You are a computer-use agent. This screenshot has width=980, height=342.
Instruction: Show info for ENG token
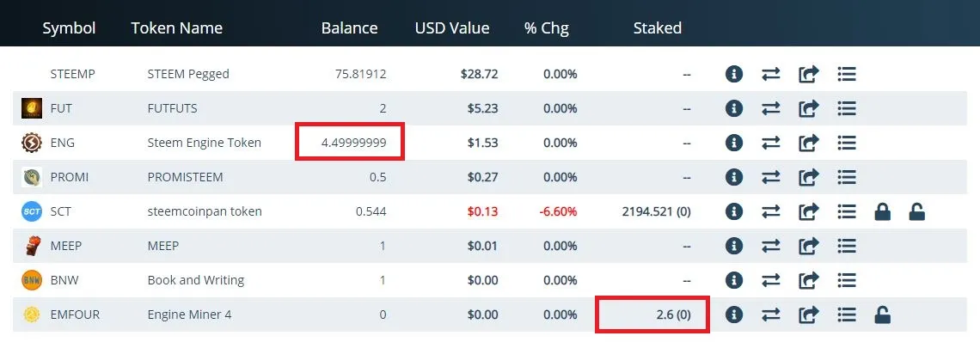pyautogui.click(x=734, y=143)
